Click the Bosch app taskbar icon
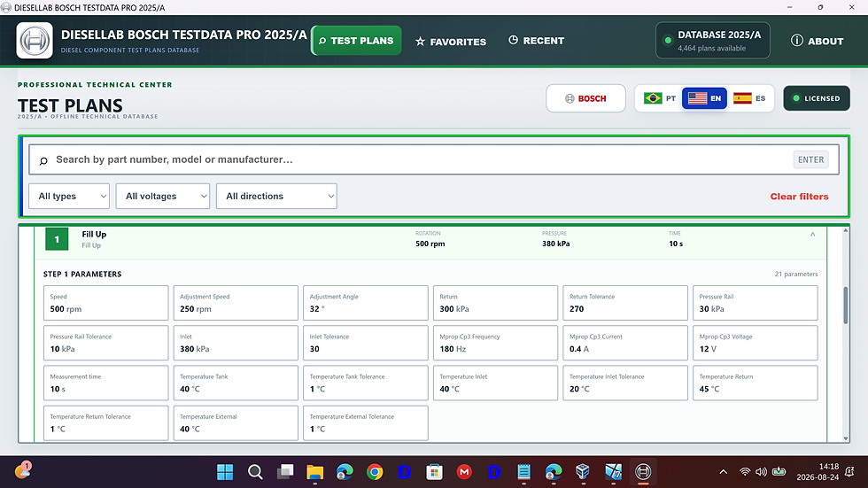The height and width of the screenshot is (488, 868). (x=643, y=472)
